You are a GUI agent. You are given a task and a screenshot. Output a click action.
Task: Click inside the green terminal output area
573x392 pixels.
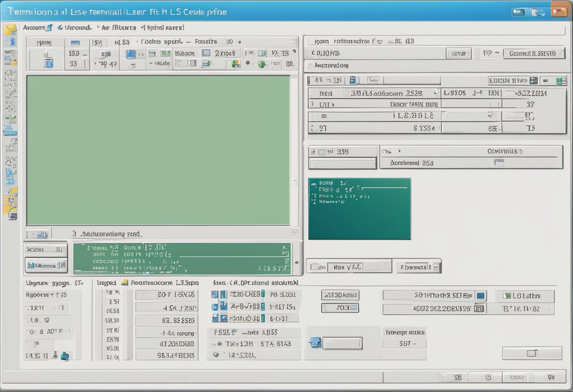[x=160, y=151]
